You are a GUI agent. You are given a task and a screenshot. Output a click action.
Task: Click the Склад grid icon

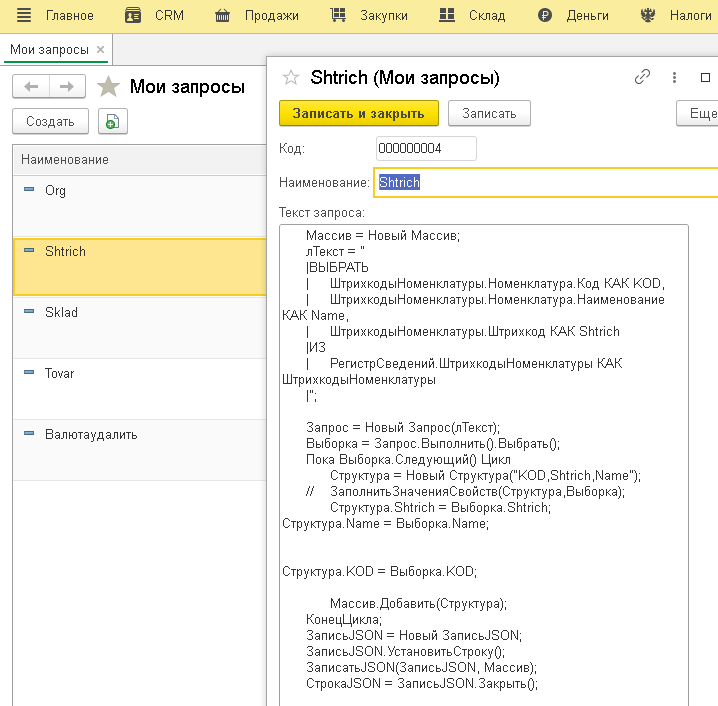click(446, 15)
